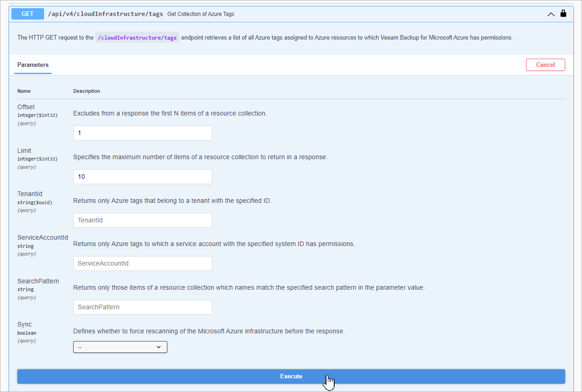
Task: Click the 'Get Collection of Azure Tags' summary
Action: coord(201,14)
